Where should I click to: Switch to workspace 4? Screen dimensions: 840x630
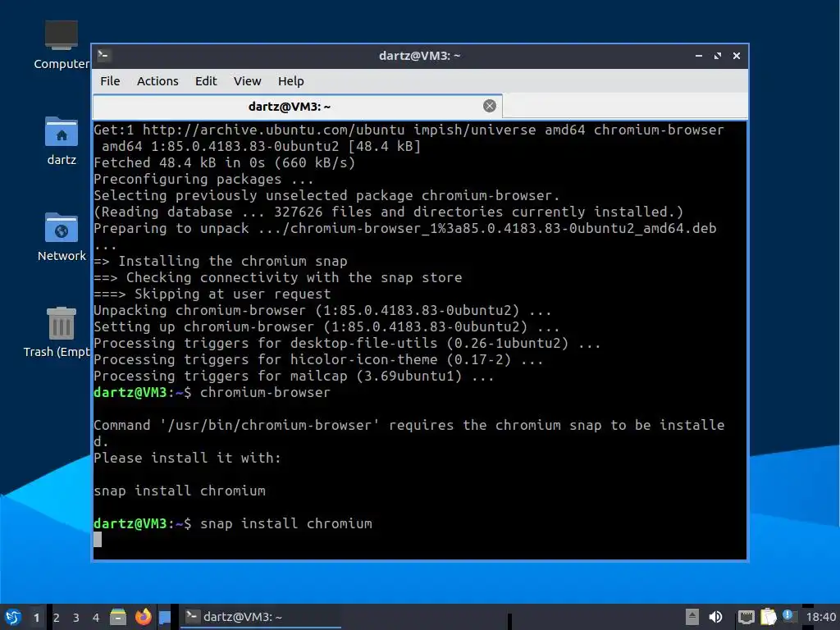point(96,617)
